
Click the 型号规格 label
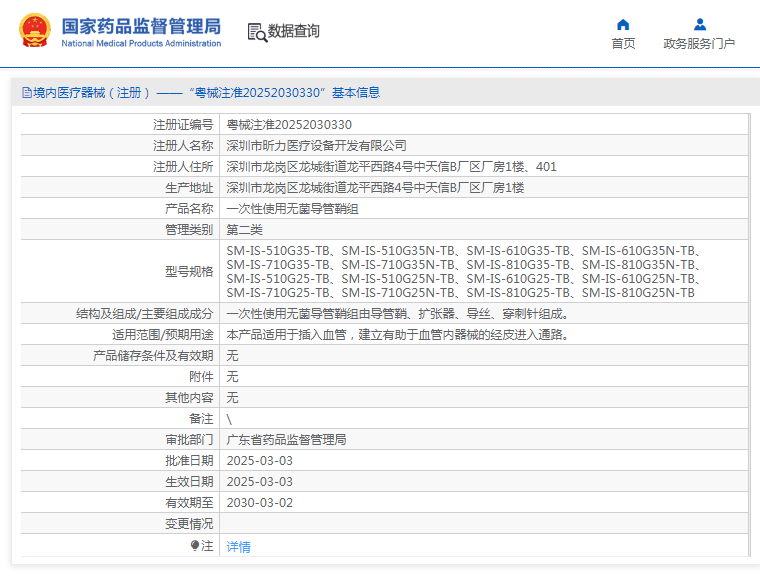click(189, 271)
